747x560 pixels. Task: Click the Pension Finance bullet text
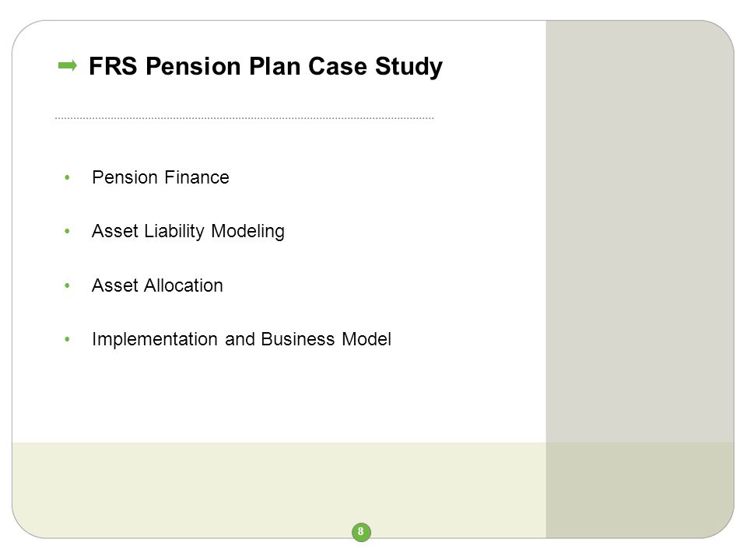pyautogui.click(x=160, y=177)
